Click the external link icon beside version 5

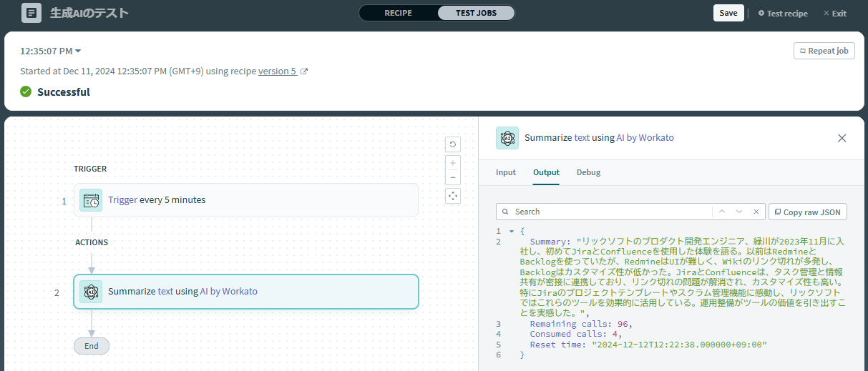pyautogui.click(x=304, y=71)
